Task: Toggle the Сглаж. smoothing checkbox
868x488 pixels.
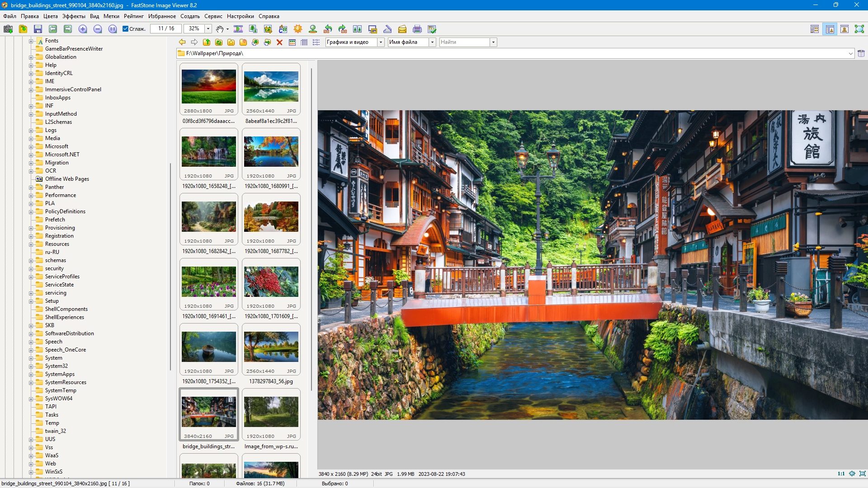Action: [x=126, y=28]
